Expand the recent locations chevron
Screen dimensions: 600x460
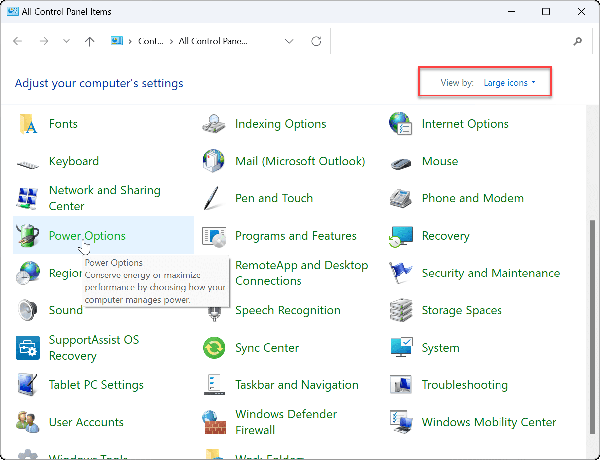tap(67, 42)
